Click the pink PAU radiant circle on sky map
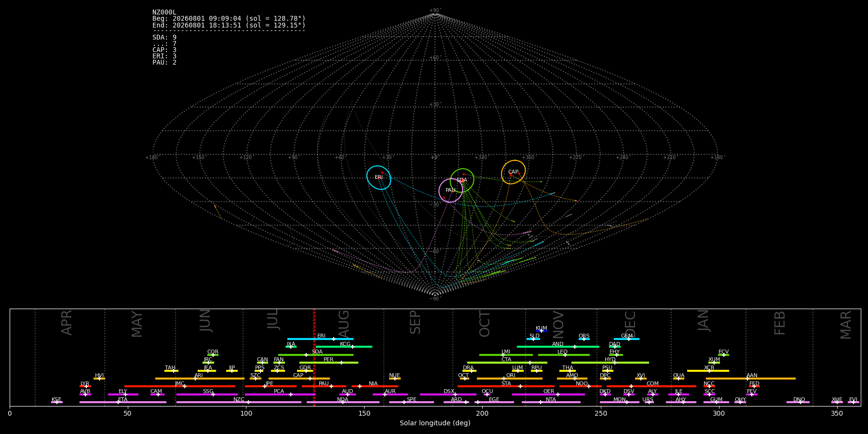 (451, 190)
